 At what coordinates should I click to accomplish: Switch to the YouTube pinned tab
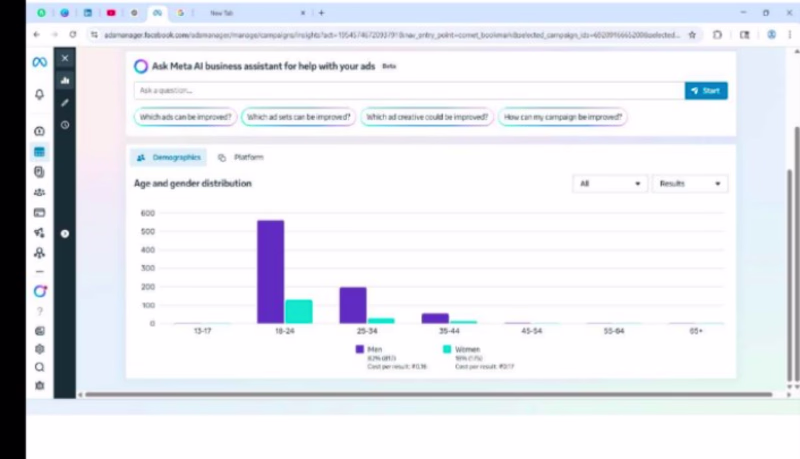tap(111, 13)
